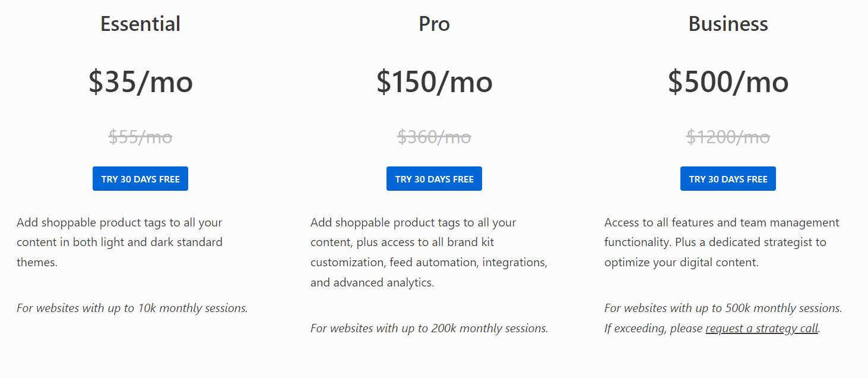Click the Pro plan feature description text
The width and height of the screenshot is (868, 378).
coord(429,252)
